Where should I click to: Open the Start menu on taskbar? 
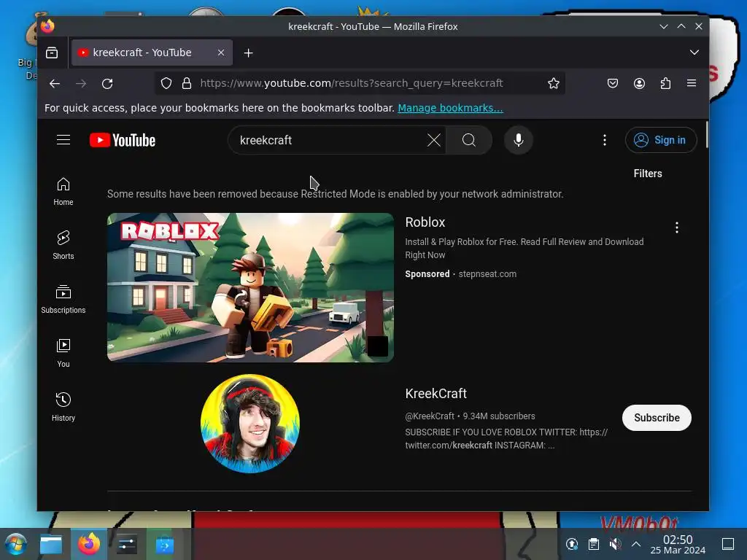(x=16, y=544)
